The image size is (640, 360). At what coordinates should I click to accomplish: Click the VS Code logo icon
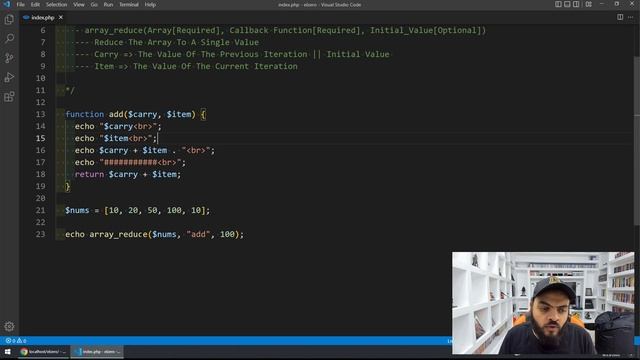[7, 4]
